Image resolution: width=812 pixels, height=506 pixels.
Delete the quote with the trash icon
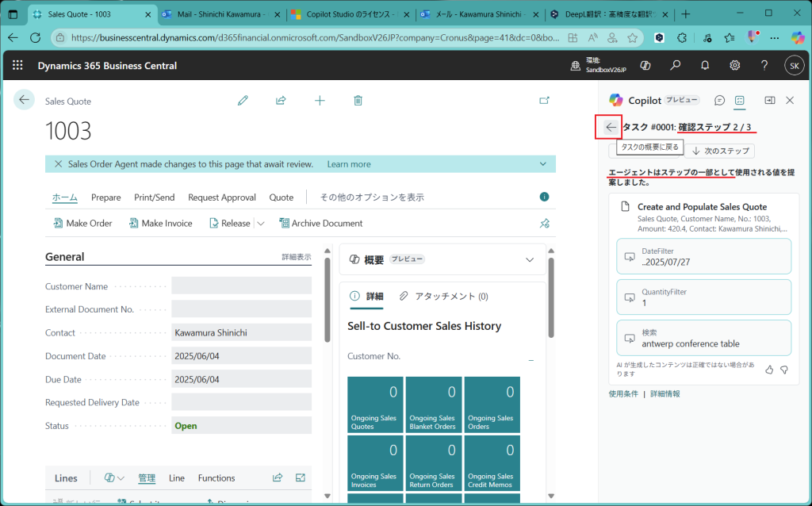coord(358,101)
